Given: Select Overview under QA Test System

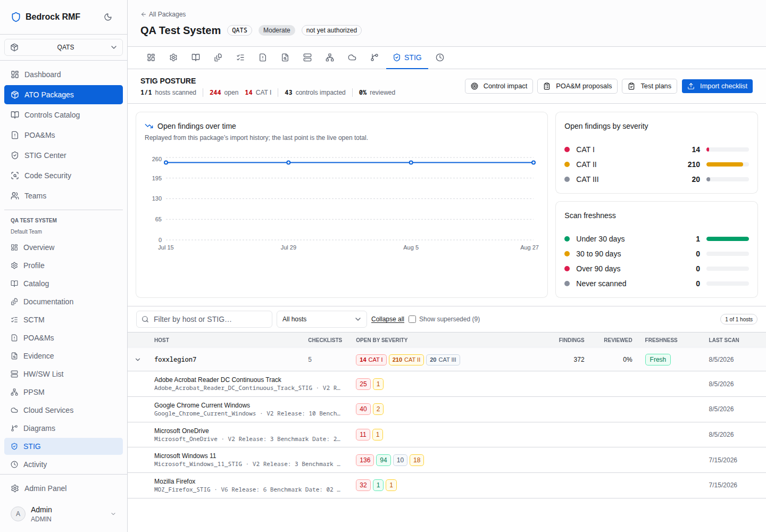Looking at the screenshot, I should [64, 247].
